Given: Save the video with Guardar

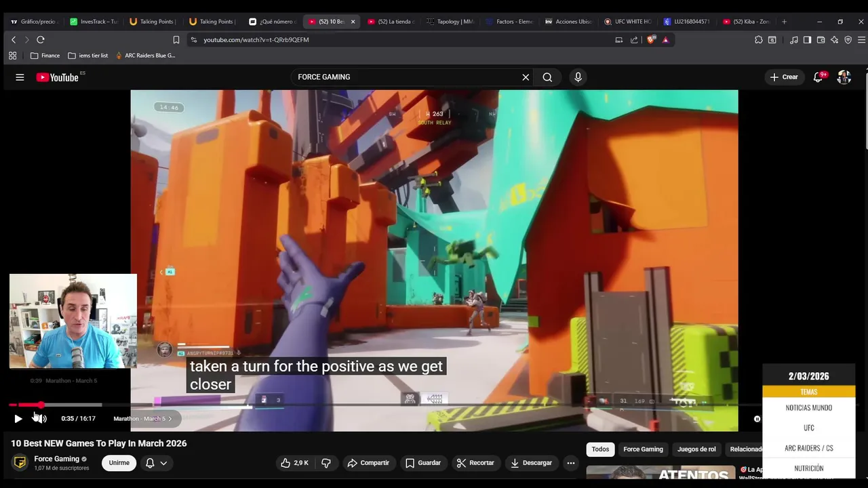Looking at the screenshot, I should (423, 463).
